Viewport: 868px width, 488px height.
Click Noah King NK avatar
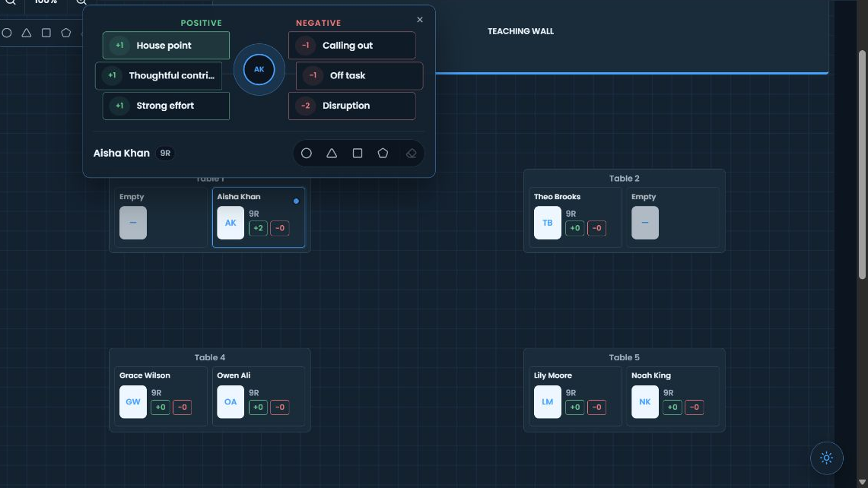click(x=645, y=401)
